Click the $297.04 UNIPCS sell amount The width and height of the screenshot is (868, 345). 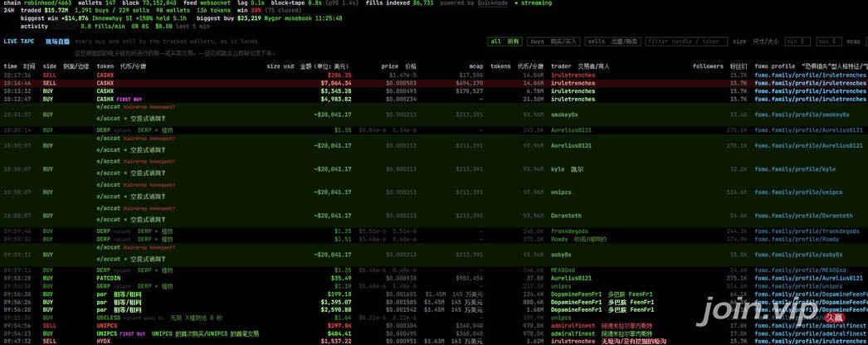pyautogui.click(x=339, y=326)
